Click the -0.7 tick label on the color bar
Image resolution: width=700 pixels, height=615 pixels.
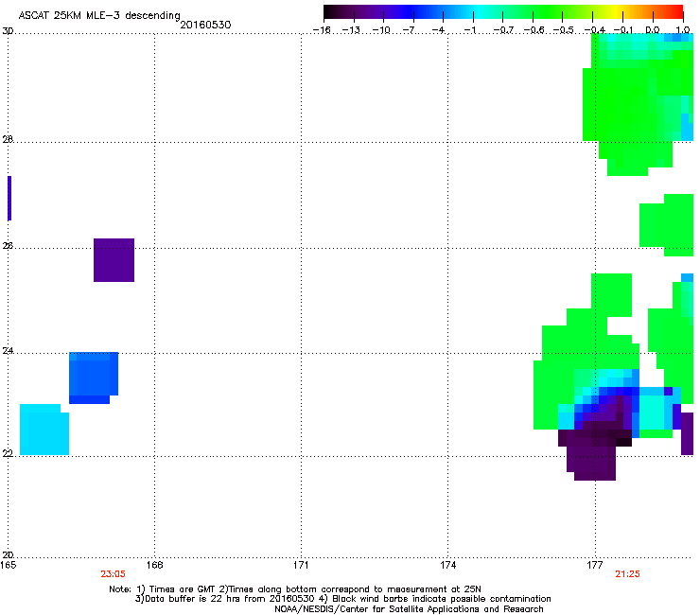503,30
